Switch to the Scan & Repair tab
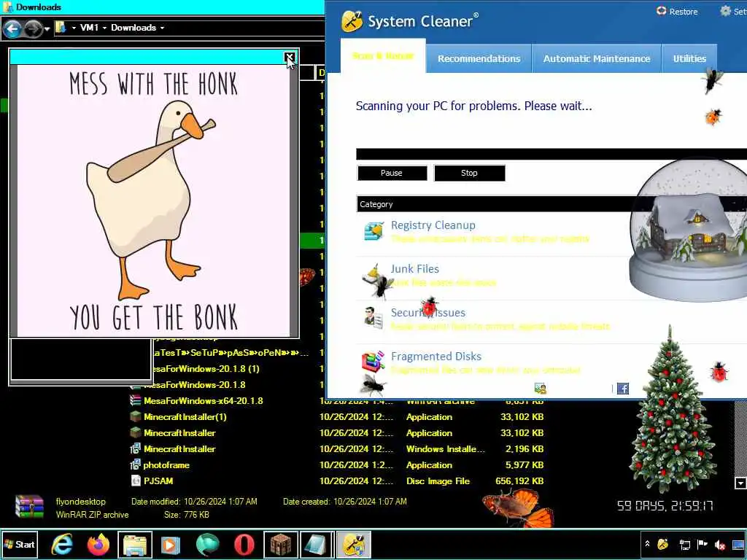 click(383, 56)
